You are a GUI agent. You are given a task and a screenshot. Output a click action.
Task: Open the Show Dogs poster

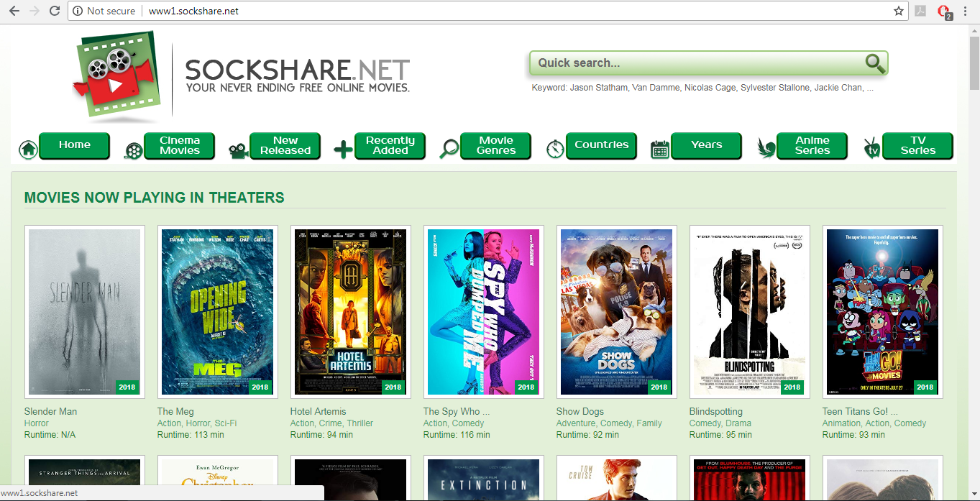(617, 312)
